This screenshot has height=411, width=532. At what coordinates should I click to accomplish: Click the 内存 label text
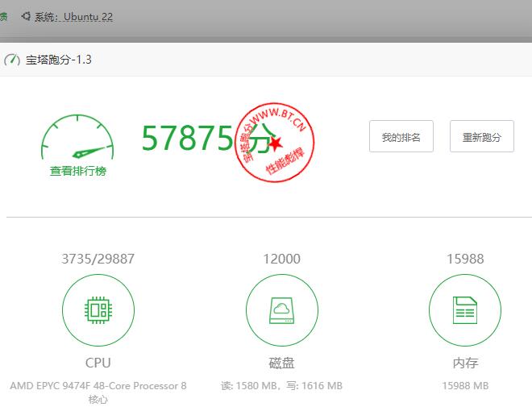click(465, 363)
